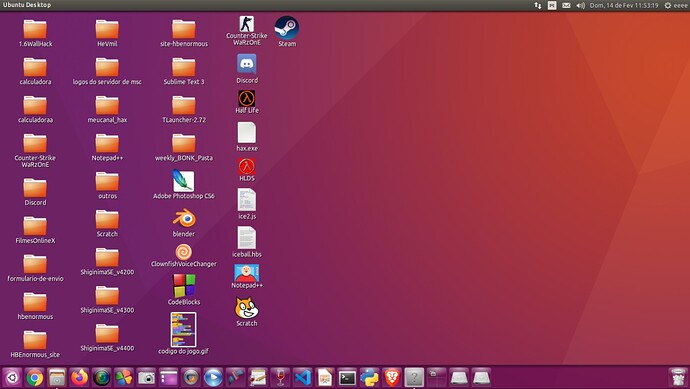Open the HLDS red lambda icon

point(246,167)
